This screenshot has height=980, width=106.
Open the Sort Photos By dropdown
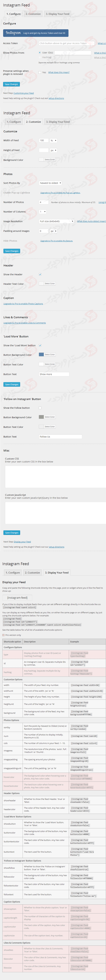[x=50, y=183]
